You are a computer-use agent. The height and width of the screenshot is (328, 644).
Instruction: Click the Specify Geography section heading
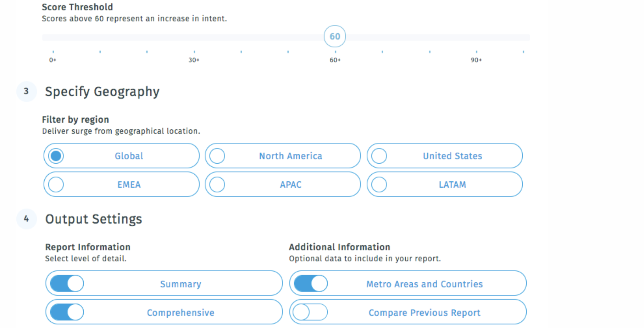pyautogui.click(x=102, y=91)
